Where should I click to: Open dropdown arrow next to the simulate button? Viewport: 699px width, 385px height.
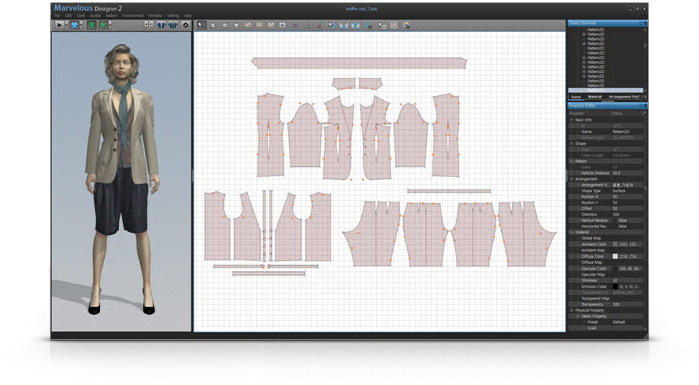pyautogui.click(x=66, y=25)
